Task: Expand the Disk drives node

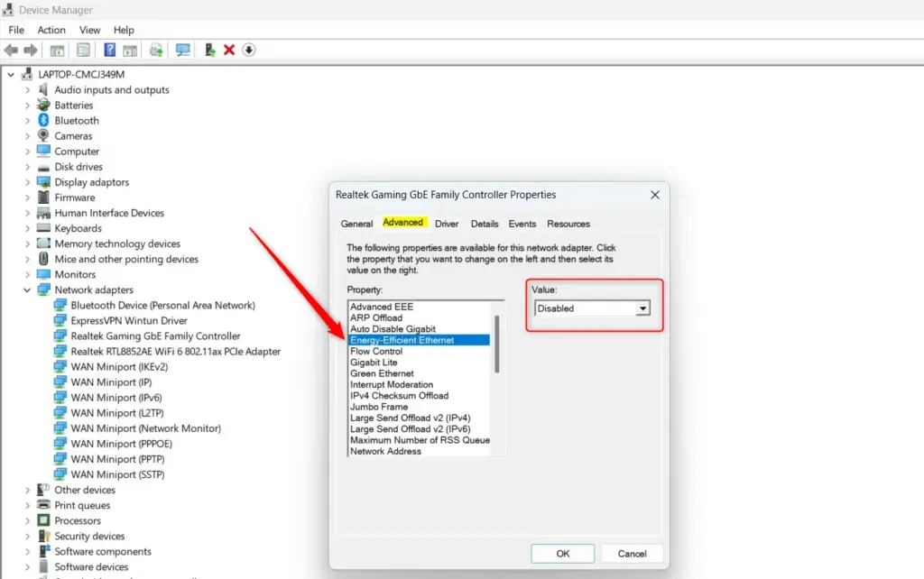Action: tap(27, 167)
